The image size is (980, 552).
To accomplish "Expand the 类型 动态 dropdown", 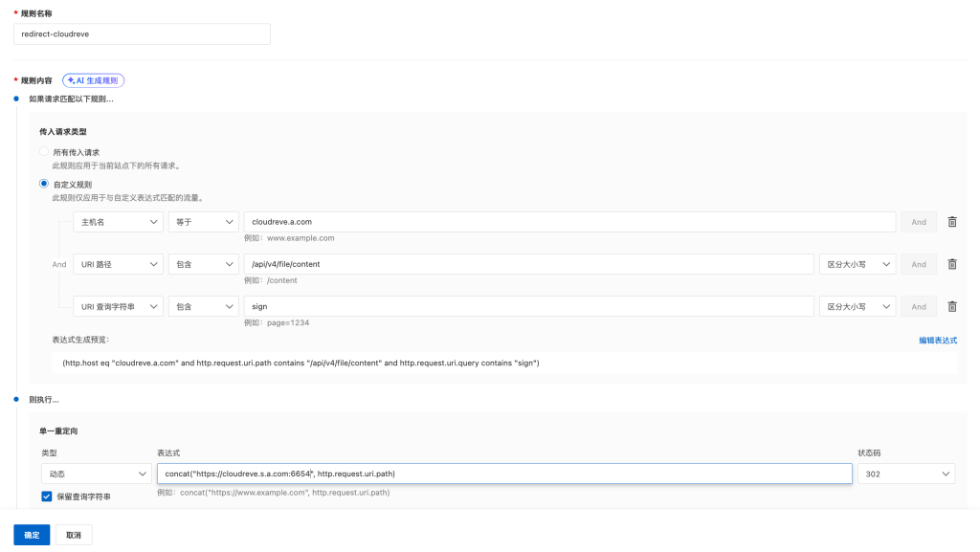I will 95,474.
